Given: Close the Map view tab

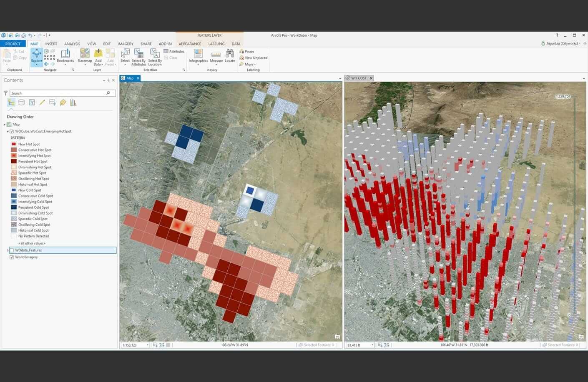Looking at the screenshot, I should pos(138,78).
